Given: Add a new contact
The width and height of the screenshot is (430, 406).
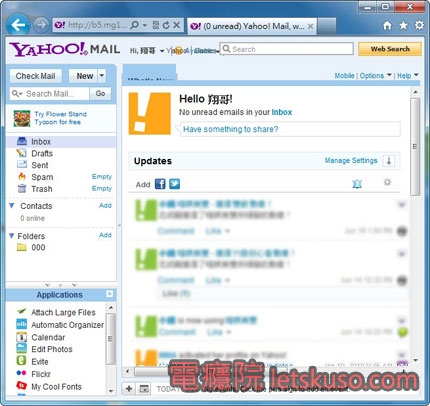Looking at the screenshot, I should [x=105, y=205].
